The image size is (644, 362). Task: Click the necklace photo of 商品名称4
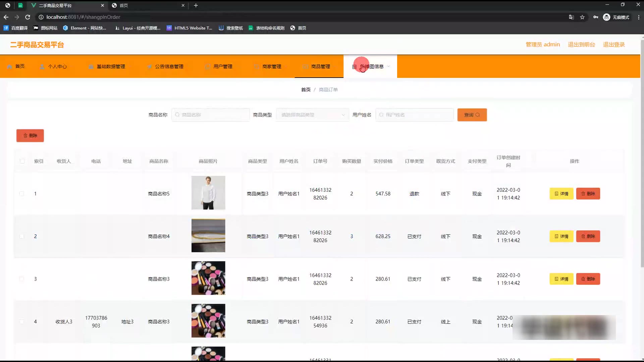tap(208, 235)
